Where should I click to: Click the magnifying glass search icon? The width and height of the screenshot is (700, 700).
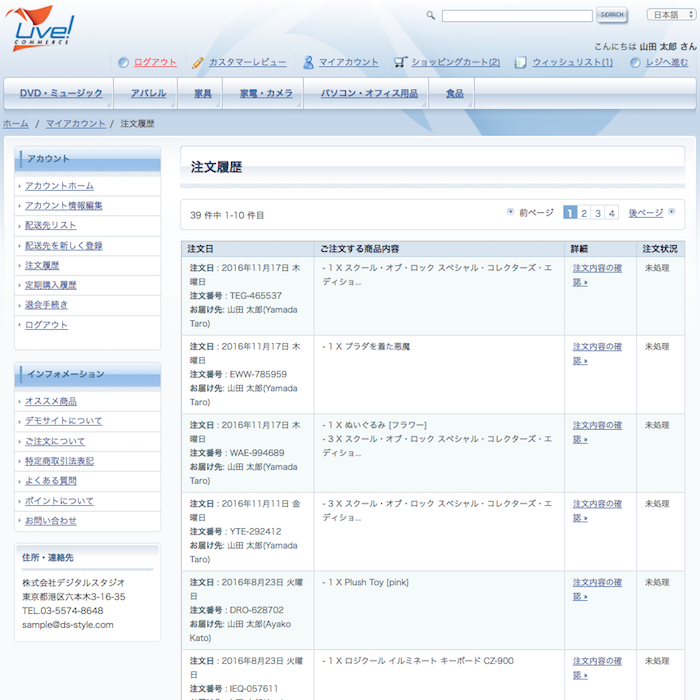point(431,15)
